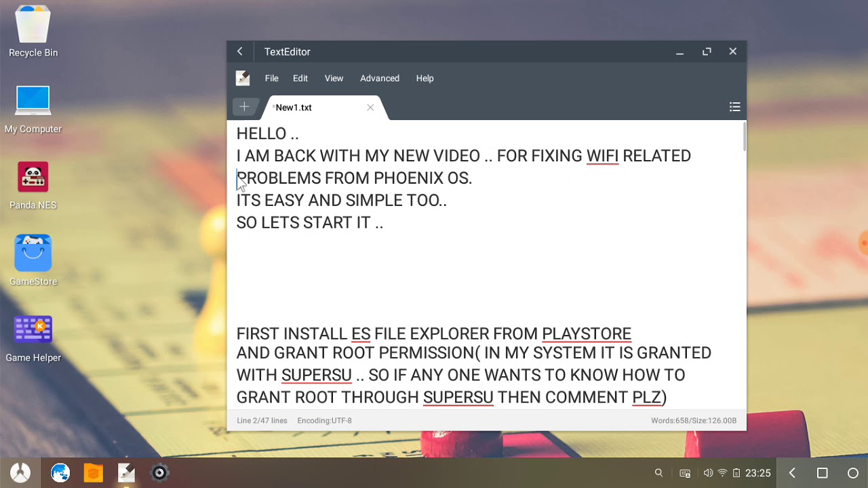Click the Android back navigation button
868x488 pixels.
(792, 473)
